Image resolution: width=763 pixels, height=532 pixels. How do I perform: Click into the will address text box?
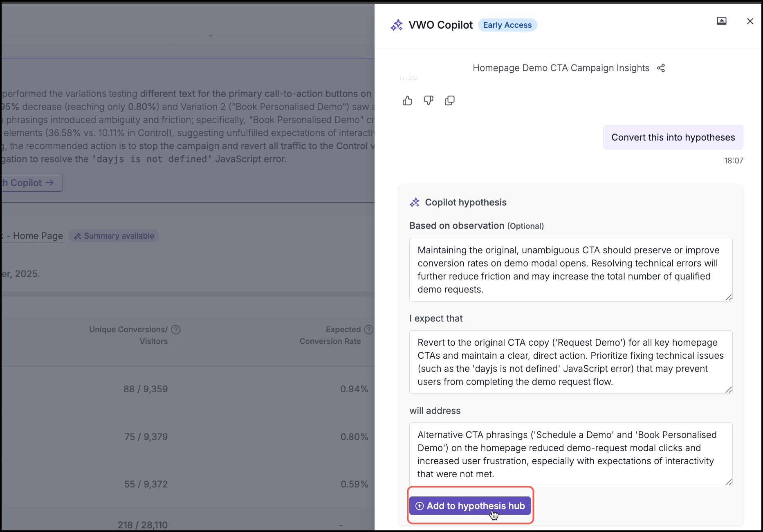(x=570, y=454)
